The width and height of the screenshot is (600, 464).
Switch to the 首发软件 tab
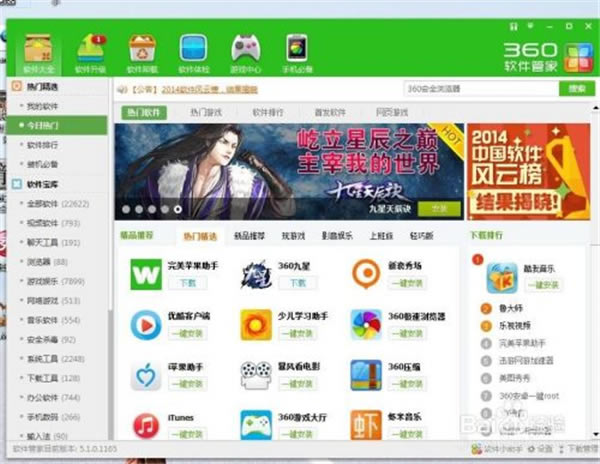point(330,112)
